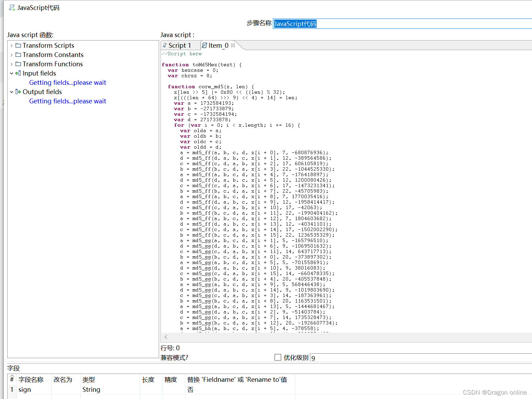Select the Input fields label
The width and height of the screenshot is (532, 399).
[39, 73]
